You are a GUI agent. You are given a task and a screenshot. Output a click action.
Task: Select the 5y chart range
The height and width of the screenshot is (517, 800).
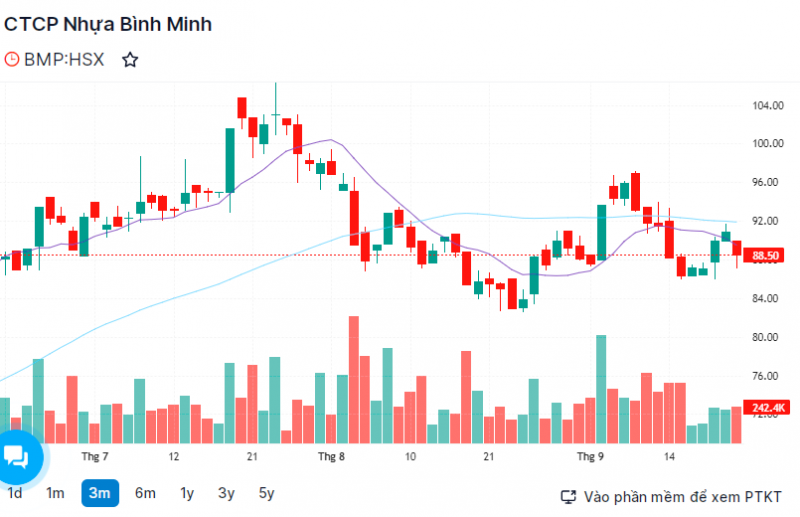(266, 493)
